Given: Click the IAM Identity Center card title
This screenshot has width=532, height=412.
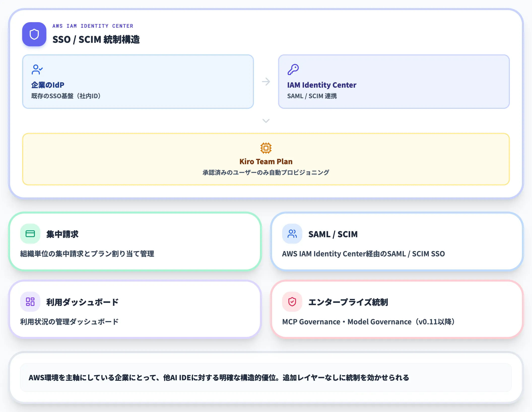Looking at the screenshot, I should 322,85.
